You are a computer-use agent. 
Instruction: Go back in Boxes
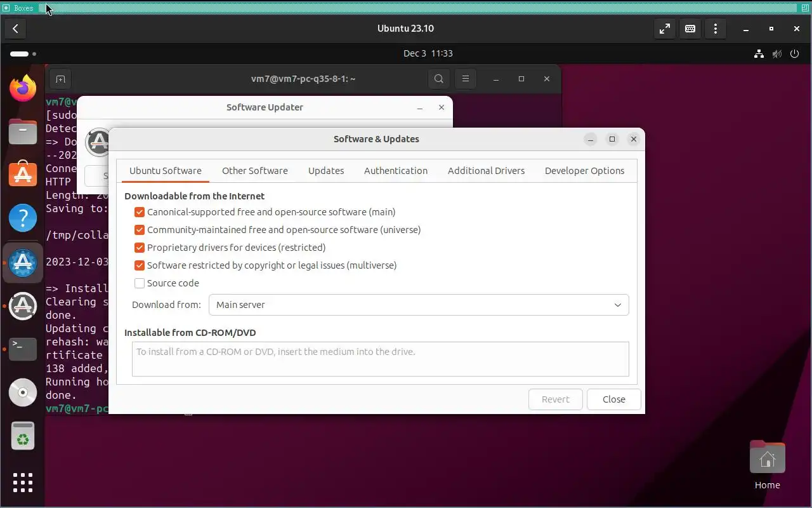pos(15,29)
